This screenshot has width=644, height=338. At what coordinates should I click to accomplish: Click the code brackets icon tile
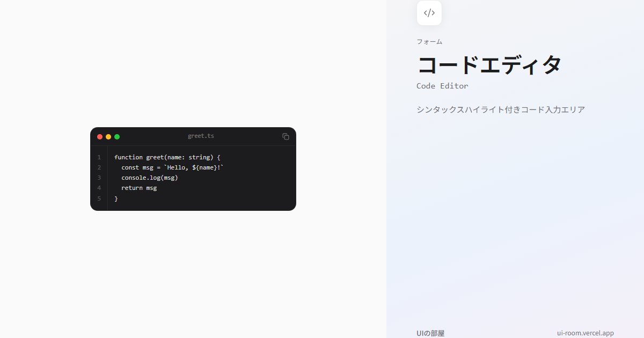tap(429, 13)
